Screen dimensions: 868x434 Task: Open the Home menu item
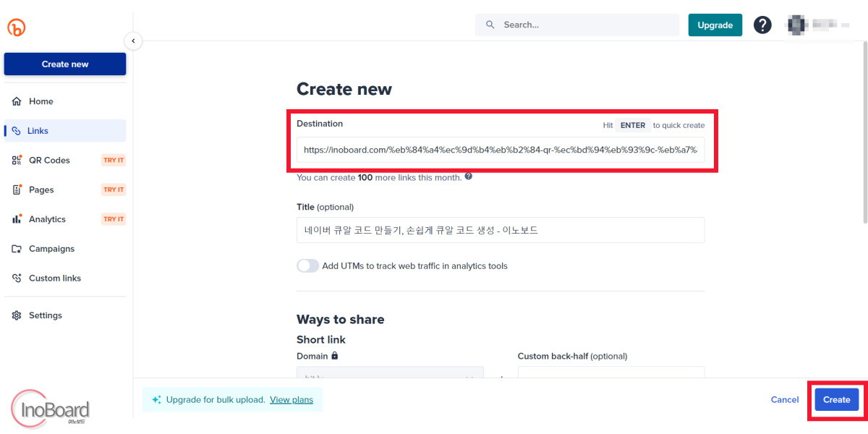pos(65,101)
